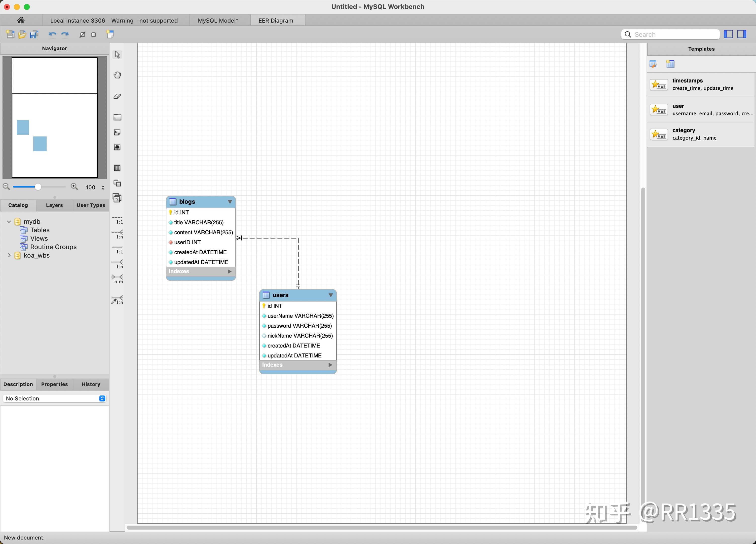This screenshot has height=544, width=756.
Task: Choose the Place a Text note tool
Action: (x=117, y=132)
